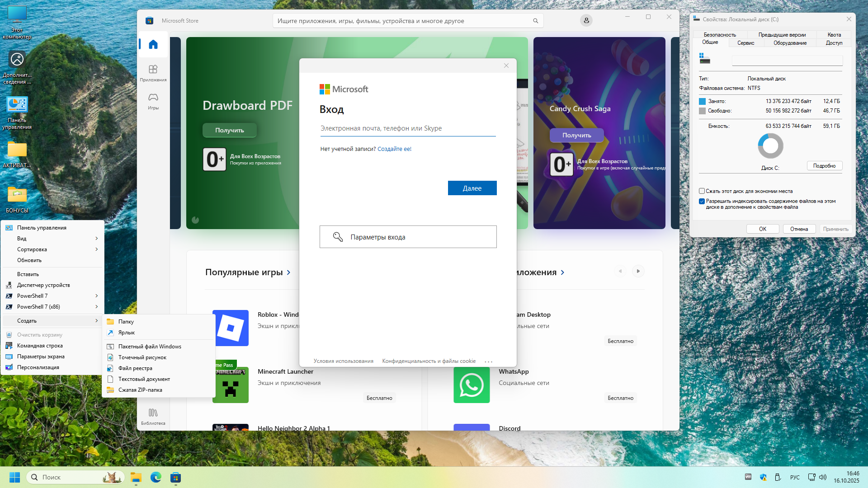Click the Создайте ее! link
This screenshot has height=488, width=868.
394,149
